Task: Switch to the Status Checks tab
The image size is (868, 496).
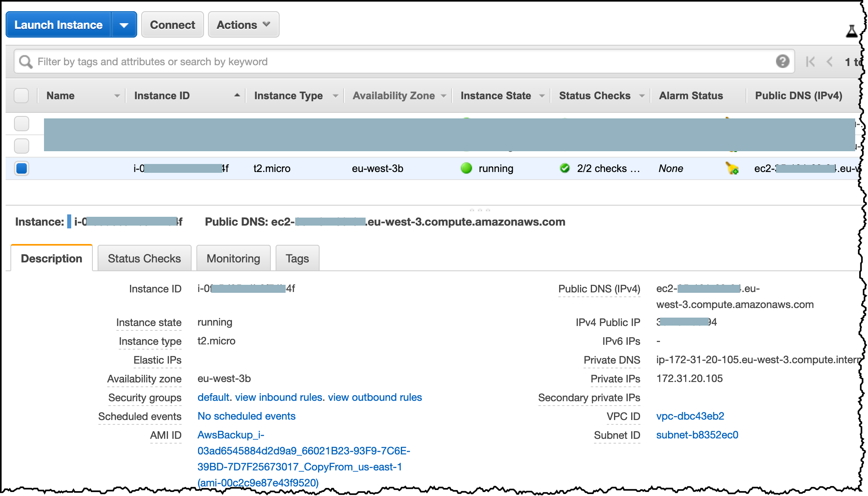Action: (x=144, y=258)
